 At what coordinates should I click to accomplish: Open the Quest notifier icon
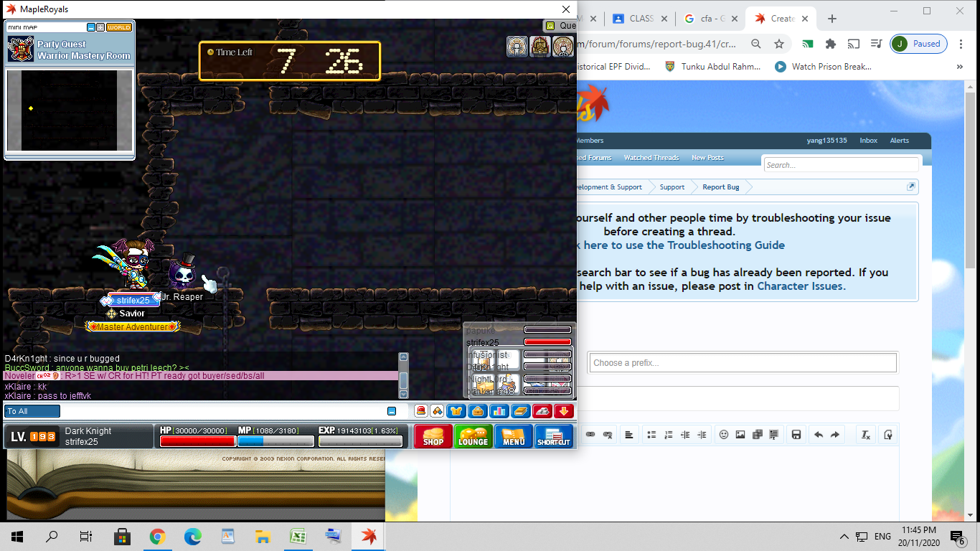click(550, 26)
